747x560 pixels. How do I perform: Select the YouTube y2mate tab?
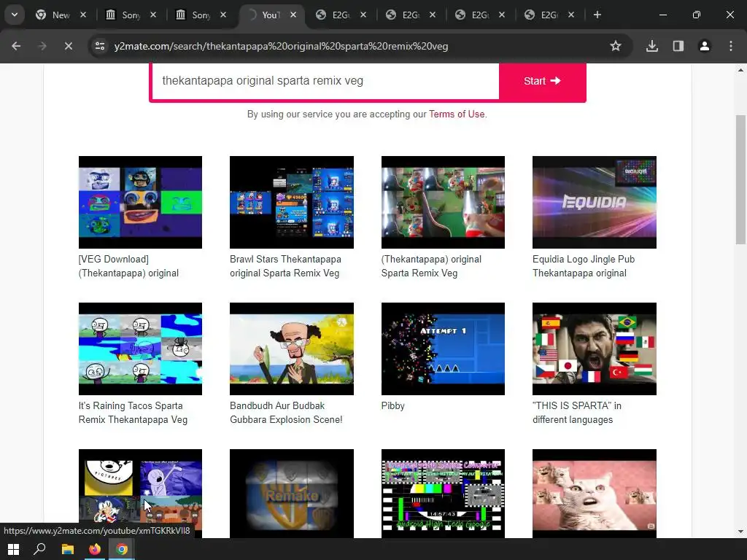click(271, 15)
